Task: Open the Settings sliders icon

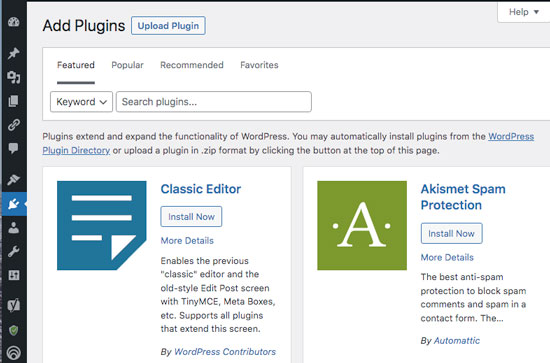Action: (x=14, y=275)
